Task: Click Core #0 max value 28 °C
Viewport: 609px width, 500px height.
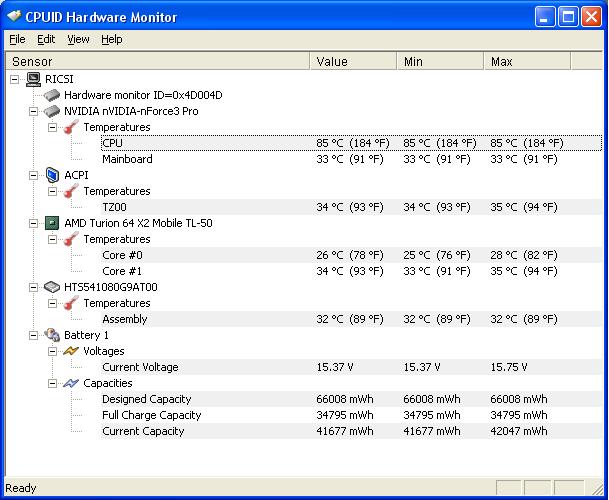Action: click(x=524, y=255)
